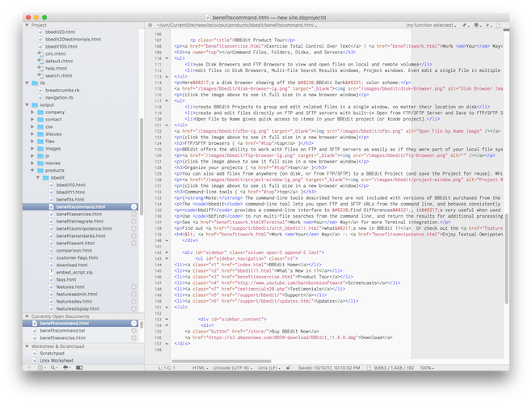Screen dimensions: 532x403
Task: Close benefitscommand.txt in open documents list
Action: (x=133, y=330)
